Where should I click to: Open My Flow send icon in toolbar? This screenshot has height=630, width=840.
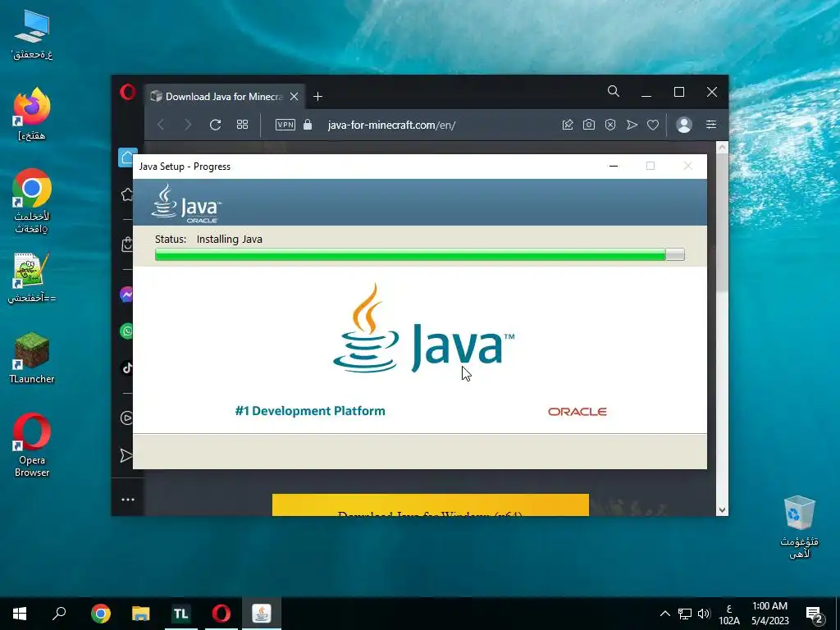[x=632, y=125]
